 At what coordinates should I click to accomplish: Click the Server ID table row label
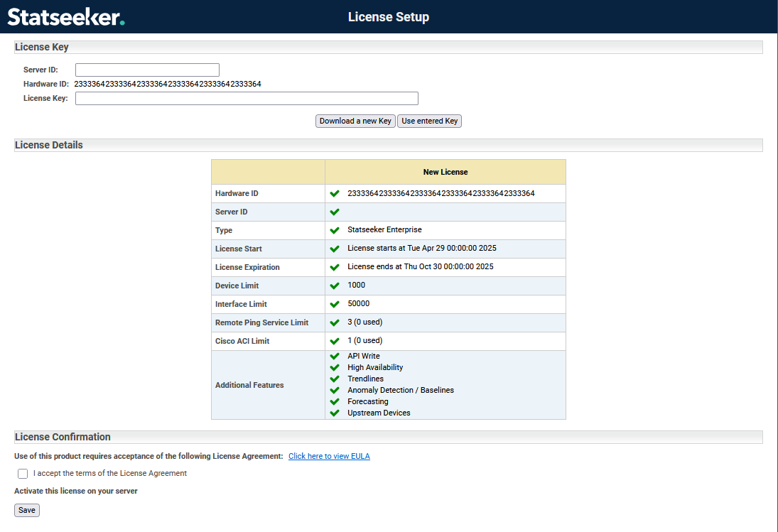click(231, 212)
